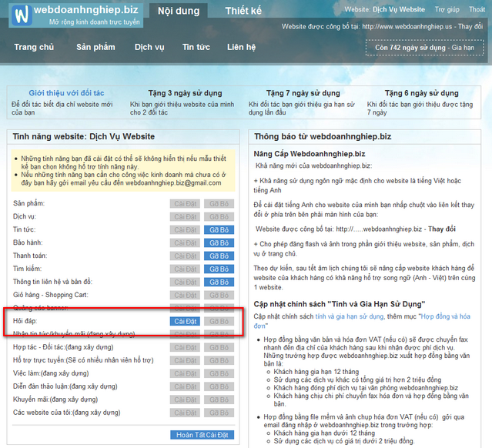Click Gỡ Bỏ button for Tin tức
Image resolution: width=492 pixels, height=448 pixels.
click(x=219, y=230)
